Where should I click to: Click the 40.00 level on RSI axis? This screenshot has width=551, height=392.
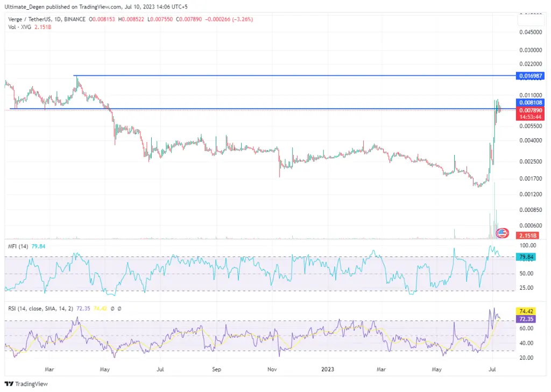526,343
